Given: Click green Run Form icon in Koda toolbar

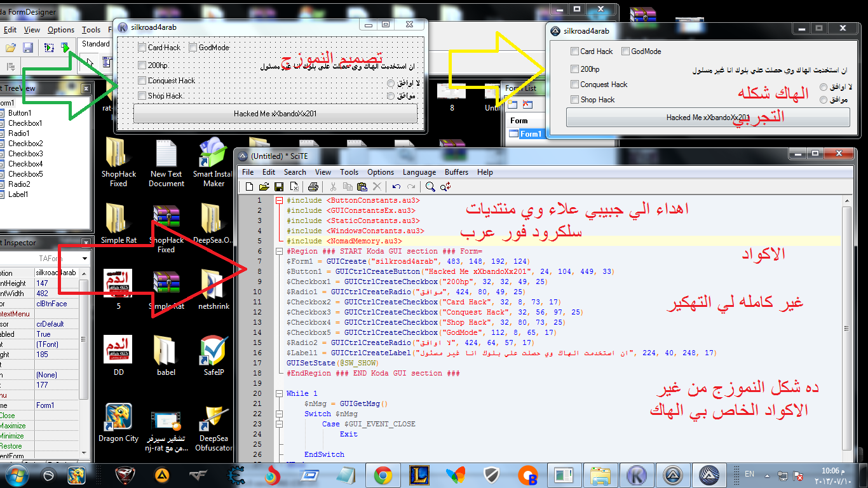Looking at the screenshot, I should (65, 48).
